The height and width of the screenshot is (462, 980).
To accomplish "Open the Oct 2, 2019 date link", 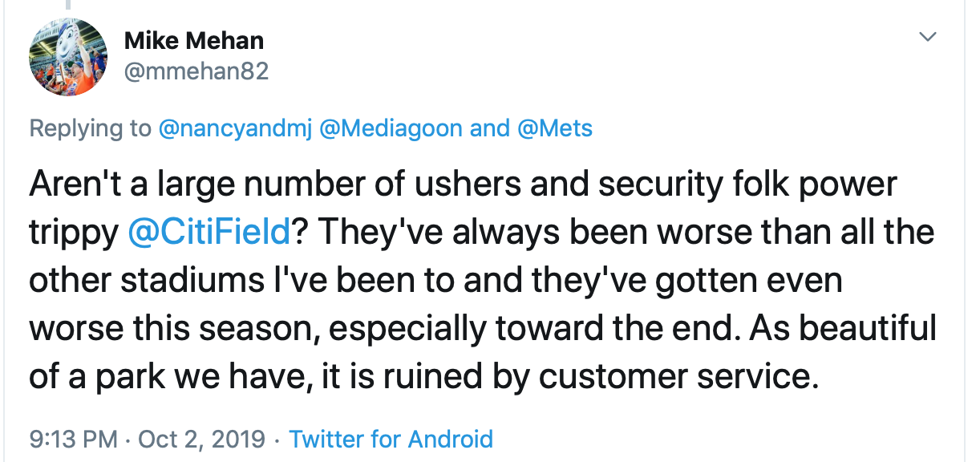I will click(x=200, y=439).
